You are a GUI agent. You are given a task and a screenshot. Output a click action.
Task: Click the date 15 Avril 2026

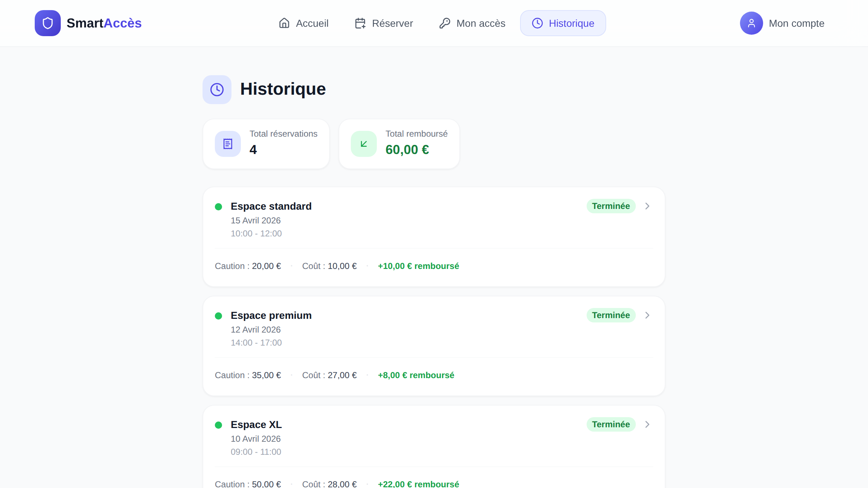point(256,221)
